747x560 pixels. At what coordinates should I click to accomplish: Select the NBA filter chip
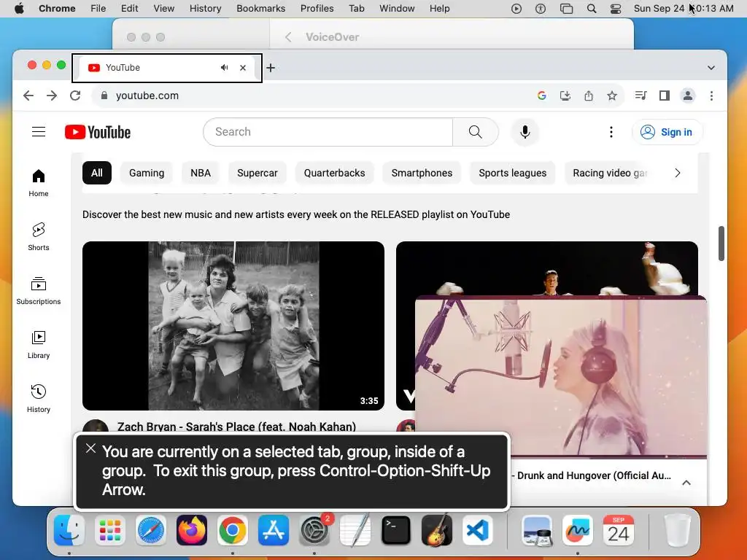point(201,173)
